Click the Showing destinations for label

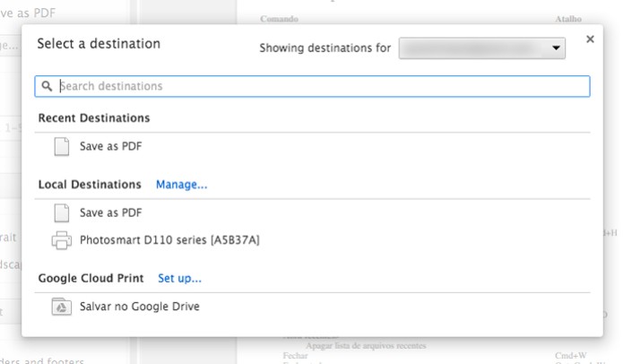pos(324,48)
